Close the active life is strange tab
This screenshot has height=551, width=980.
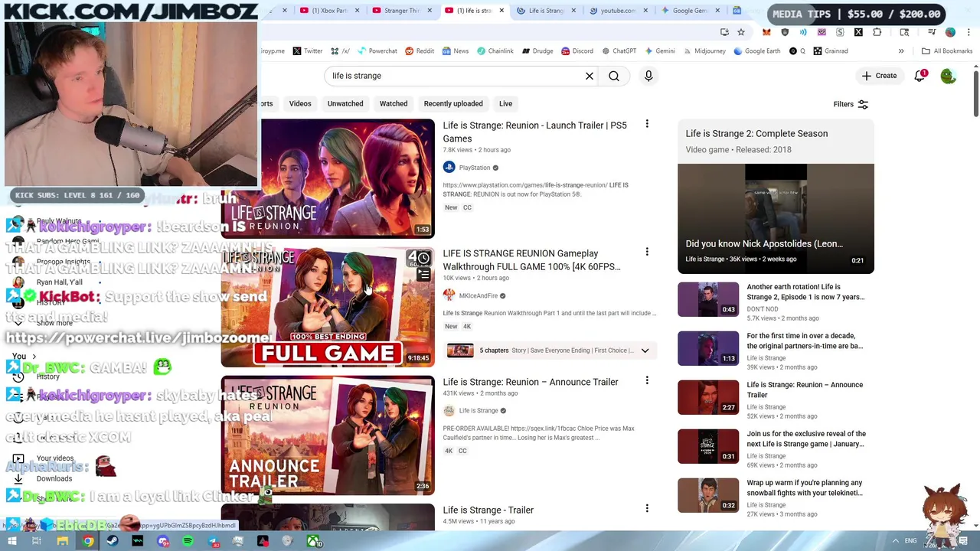[x=501, y=11]
